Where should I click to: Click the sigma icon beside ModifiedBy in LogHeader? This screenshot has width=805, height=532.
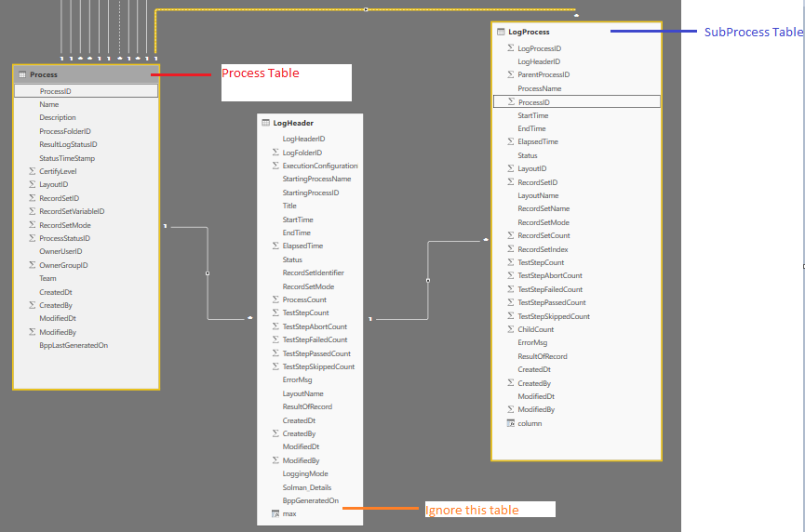pos(275,460)
